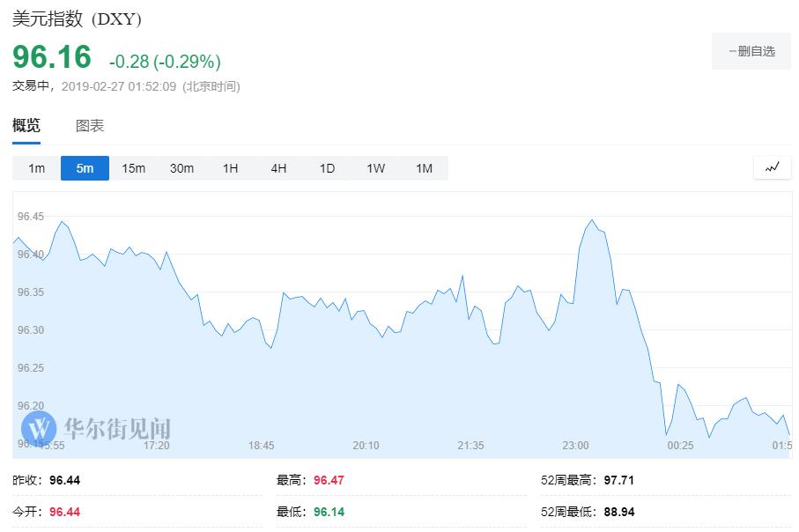Switch chart to 30m interval
The width and height of the screenshot is (799, 532).
point(181,168)
